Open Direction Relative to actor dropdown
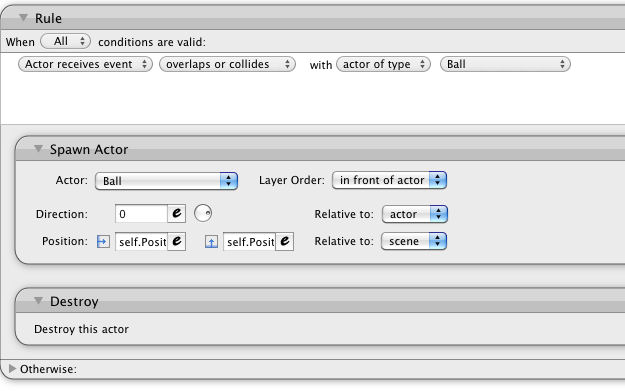Image resolution: width=625 pixels, height=391 pixels. [415, 214]
